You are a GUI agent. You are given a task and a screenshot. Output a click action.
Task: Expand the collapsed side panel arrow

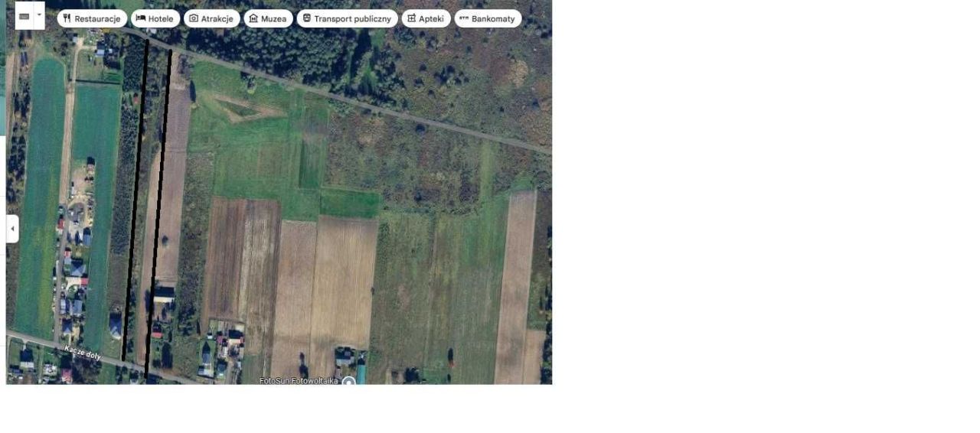(12, 229)
